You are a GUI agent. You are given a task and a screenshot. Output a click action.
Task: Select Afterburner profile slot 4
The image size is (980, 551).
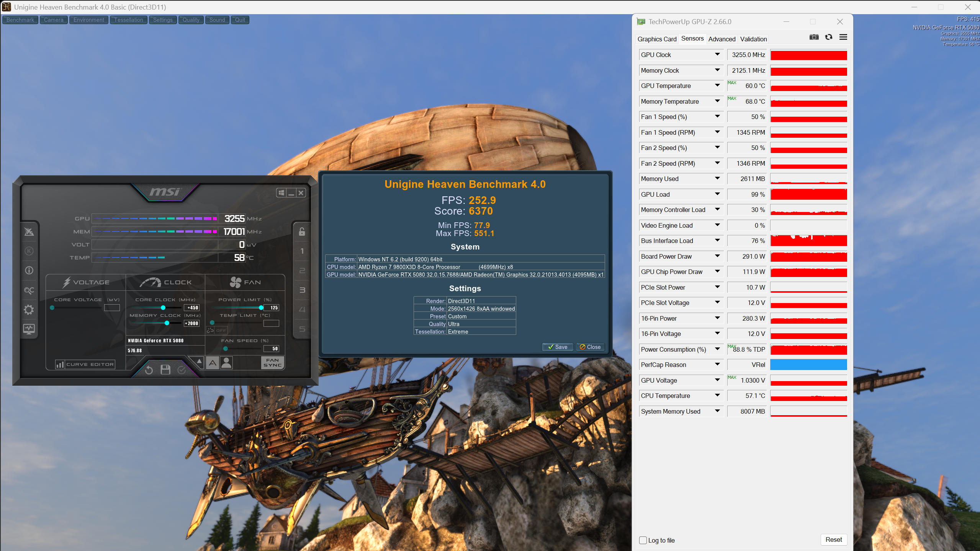click(302, 309)
